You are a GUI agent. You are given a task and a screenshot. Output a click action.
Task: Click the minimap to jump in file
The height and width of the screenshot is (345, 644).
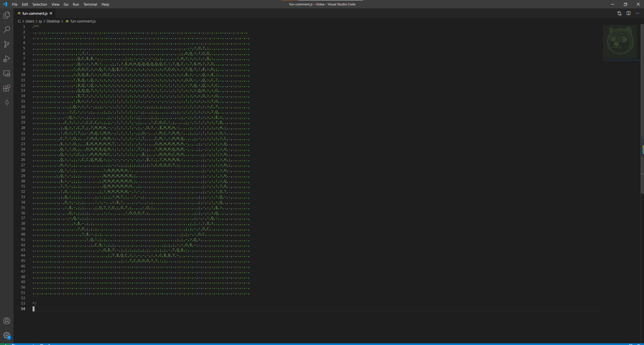click(620, 43)
